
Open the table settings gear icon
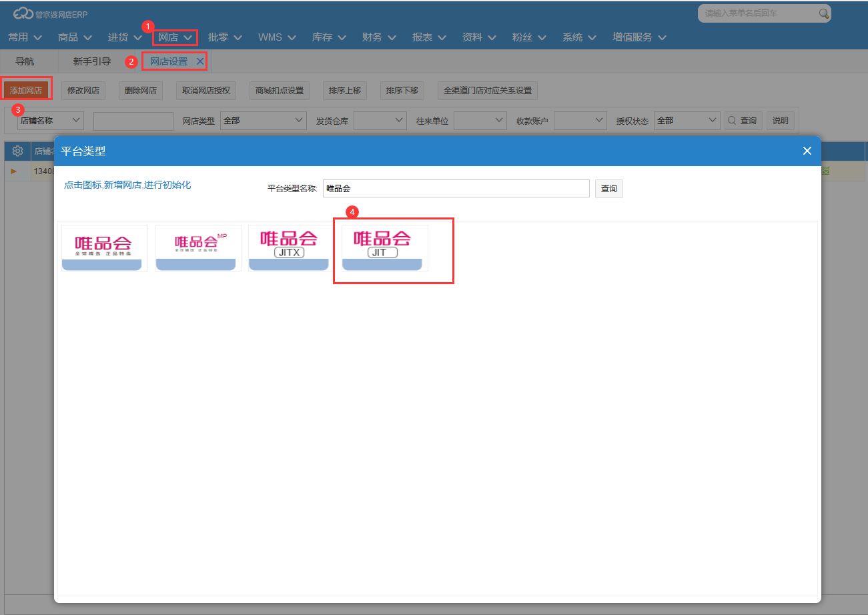click(18, 151)
